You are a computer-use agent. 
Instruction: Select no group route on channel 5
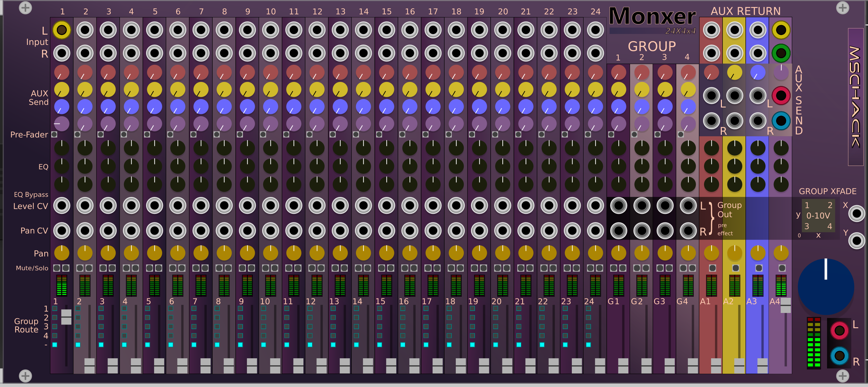148,345
